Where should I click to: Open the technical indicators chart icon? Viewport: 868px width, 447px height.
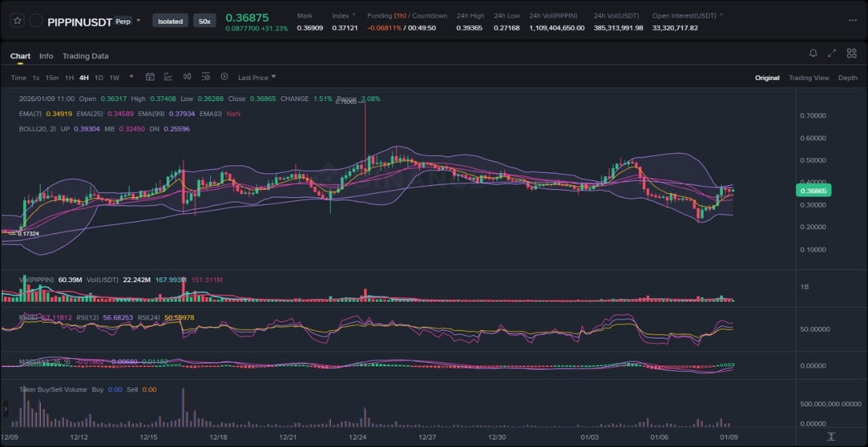[168, 77]
